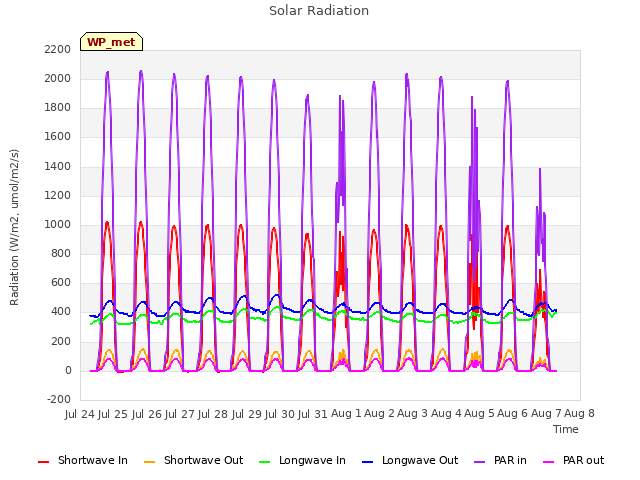Image resolution: width=640 pixels, height=480 pixels.
Task: Click the 1400 y-axis tick label
Action: pos(58,166)
